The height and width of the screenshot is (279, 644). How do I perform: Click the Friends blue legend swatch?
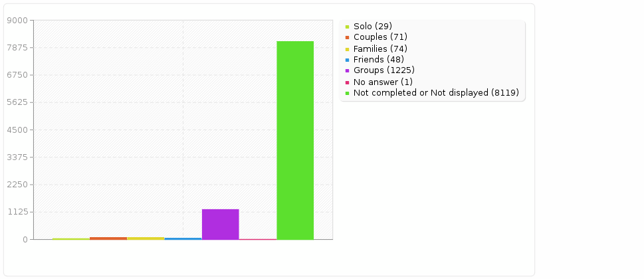(x=347, y=60)
